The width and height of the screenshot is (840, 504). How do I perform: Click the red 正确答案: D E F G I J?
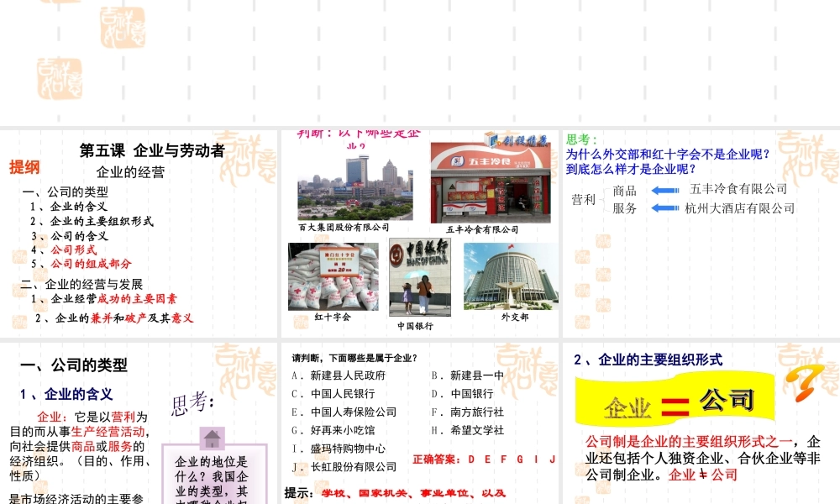485,459
